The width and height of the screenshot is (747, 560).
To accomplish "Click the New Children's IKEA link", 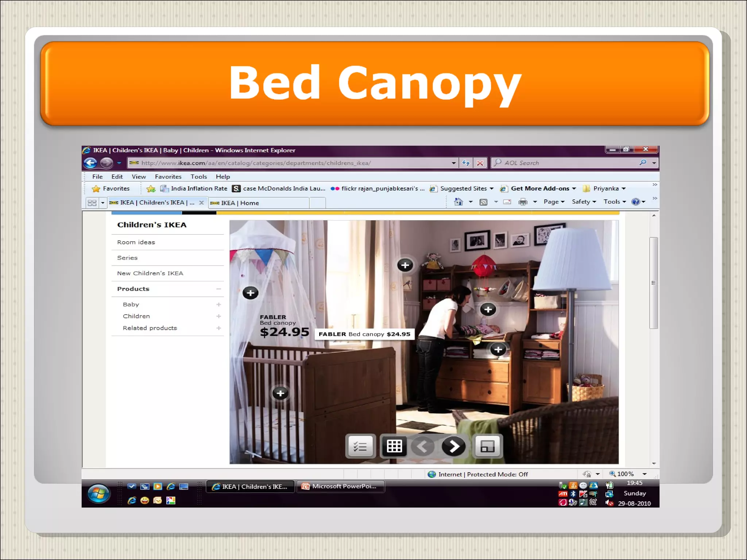I will point(150,273).
